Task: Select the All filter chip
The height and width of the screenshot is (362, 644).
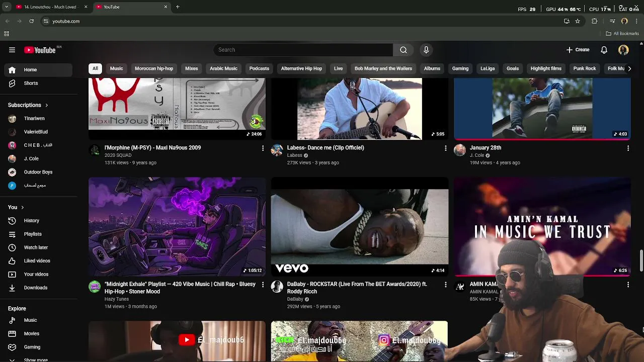Action: [95, 68]
